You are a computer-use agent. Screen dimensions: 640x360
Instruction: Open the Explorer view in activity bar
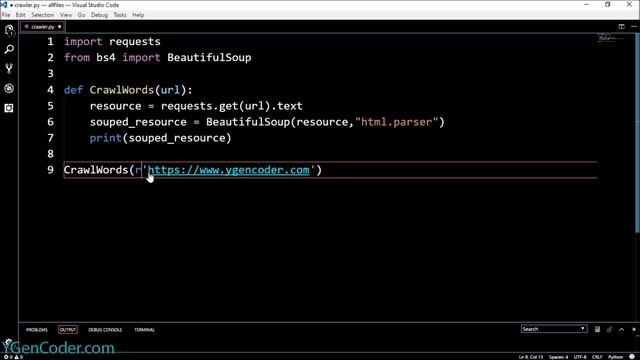coord(9,31)
